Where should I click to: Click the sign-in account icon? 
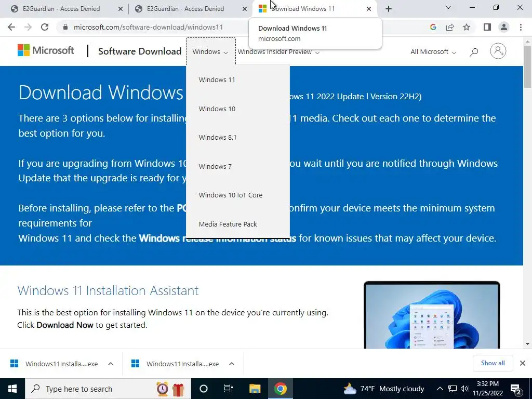pyautogui.click(x=498, y=51)
